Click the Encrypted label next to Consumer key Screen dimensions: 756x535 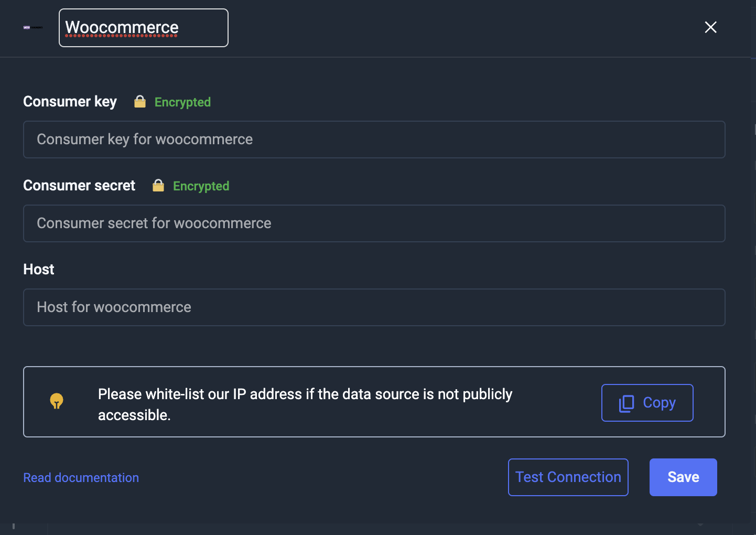(x=182, y=102)
